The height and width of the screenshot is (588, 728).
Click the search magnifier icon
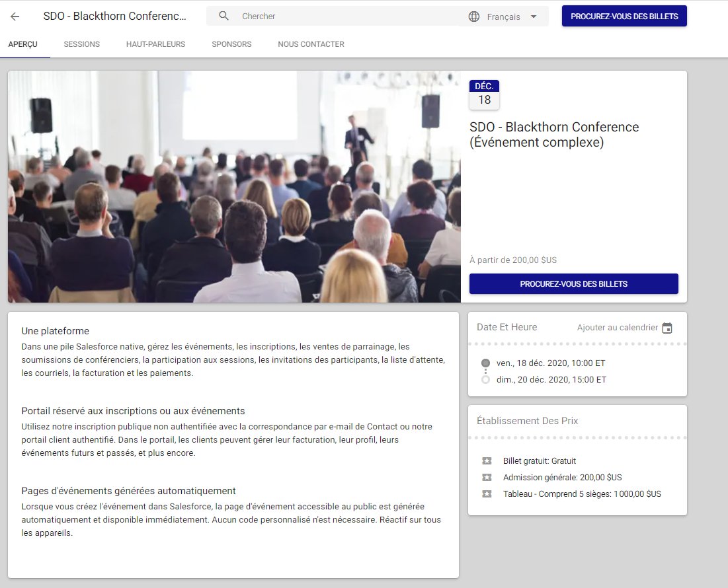(223, 16)
